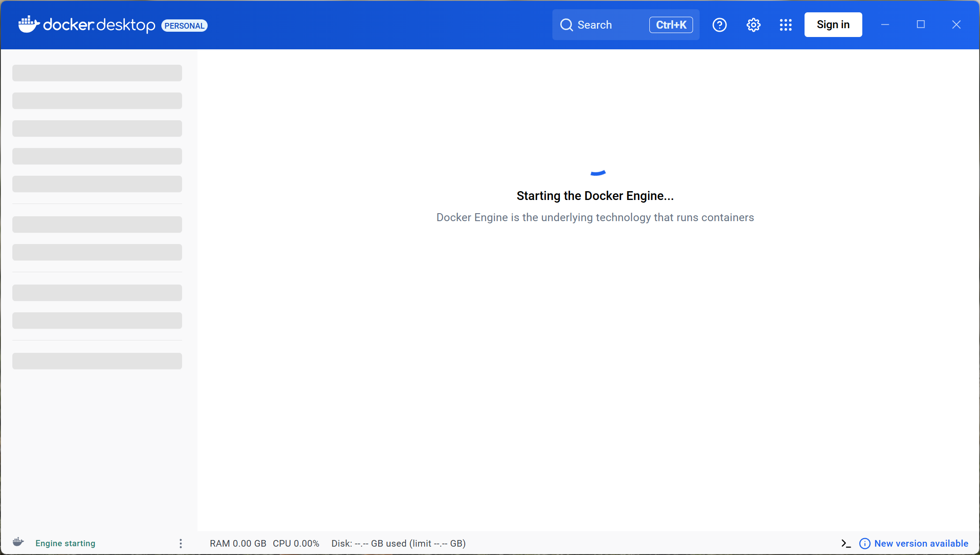
Task: Click the Ctrl+K shortcut badge
Action: [x=671, y=25]
